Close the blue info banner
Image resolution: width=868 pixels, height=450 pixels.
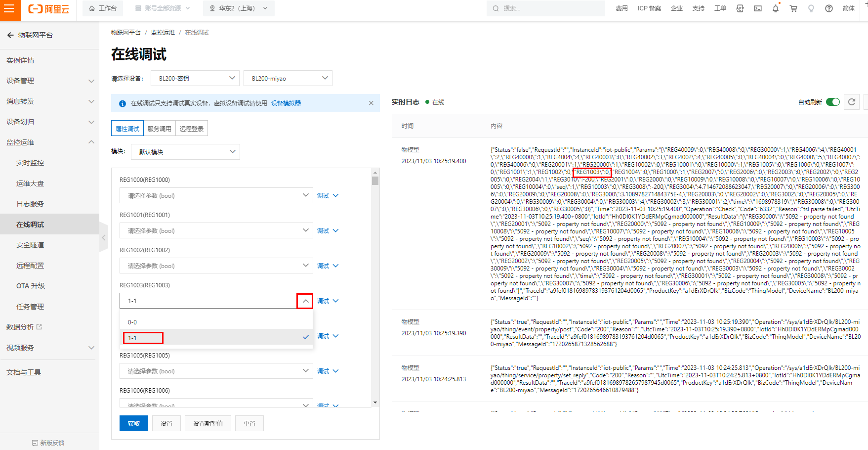click(371, 103)
